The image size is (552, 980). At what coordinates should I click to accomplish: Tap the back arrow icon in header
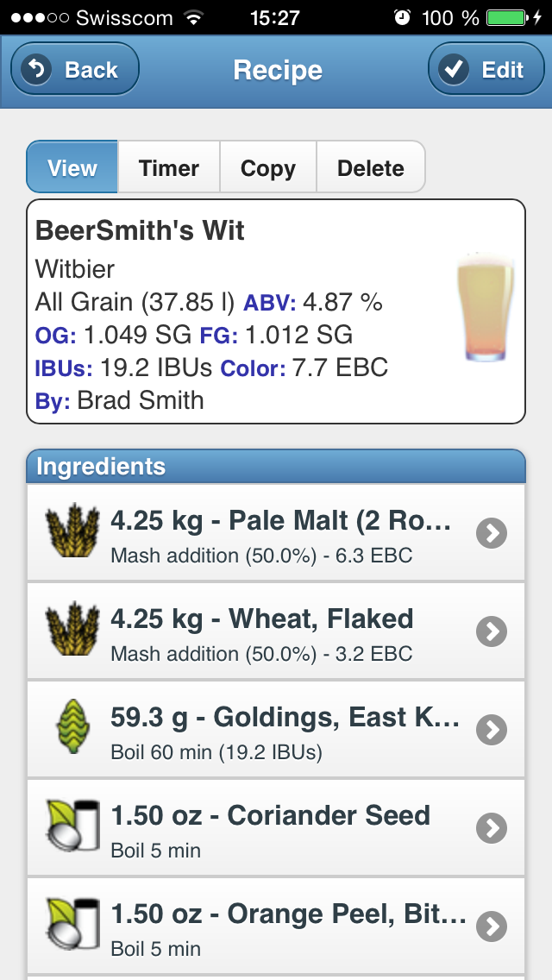[37, 69]
